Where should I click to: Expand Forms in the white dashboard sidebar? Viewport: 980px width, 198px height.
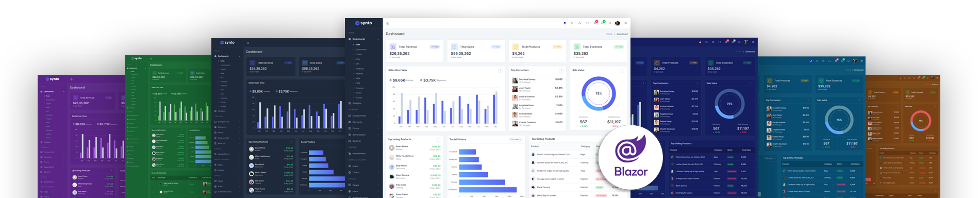tap(363, 128)
